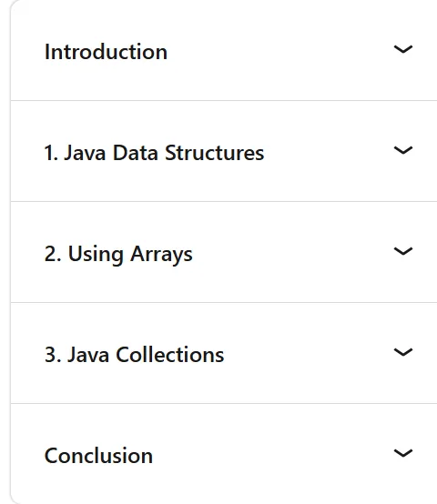This screenshot has width=437, height=504.
Task: Open the '2. Using Arrays' heading
Action: coord(118,254)
